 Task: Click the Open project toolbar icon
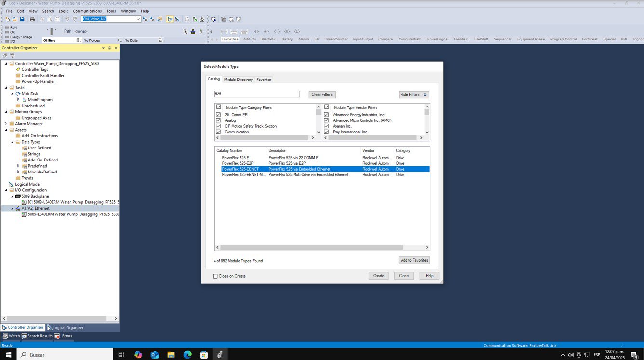point(14,19)
